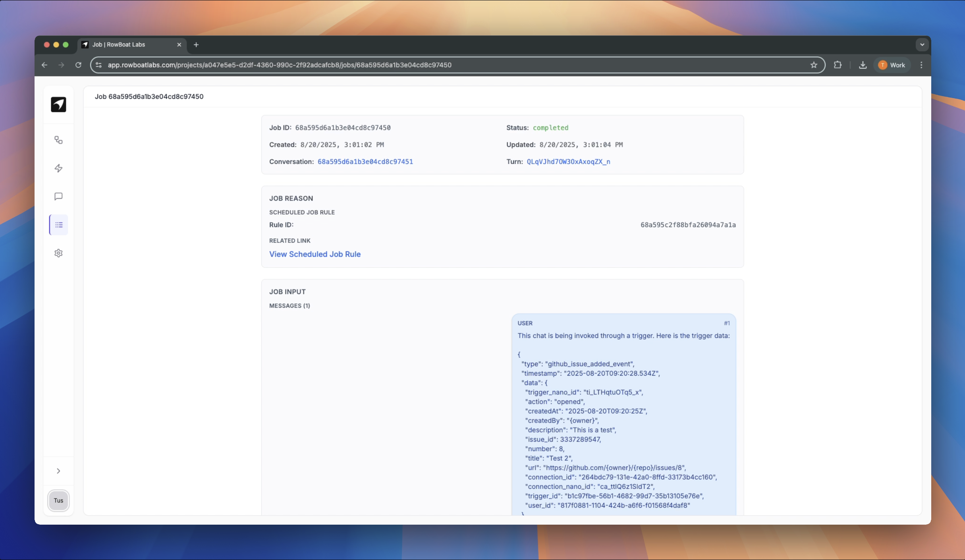Open Chrome three-dot menu
Viewport: 965px width, 560px height.
pos(921,65)
